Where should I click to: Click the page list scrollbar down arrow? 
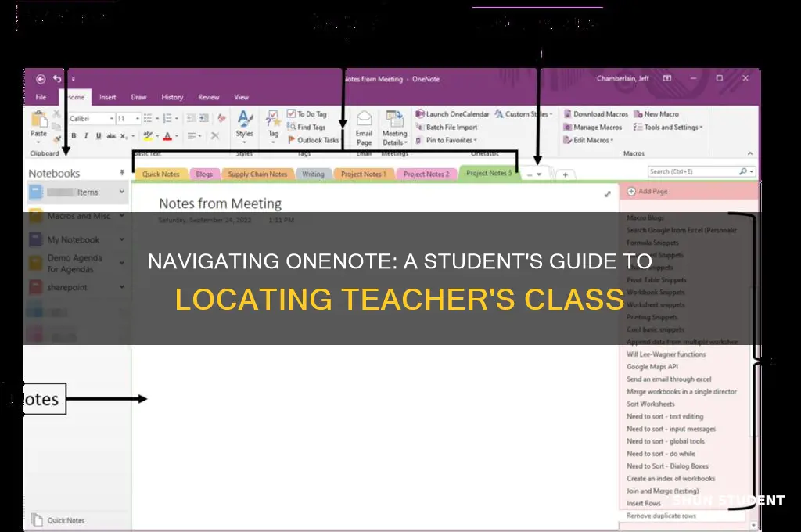point(753,525)
